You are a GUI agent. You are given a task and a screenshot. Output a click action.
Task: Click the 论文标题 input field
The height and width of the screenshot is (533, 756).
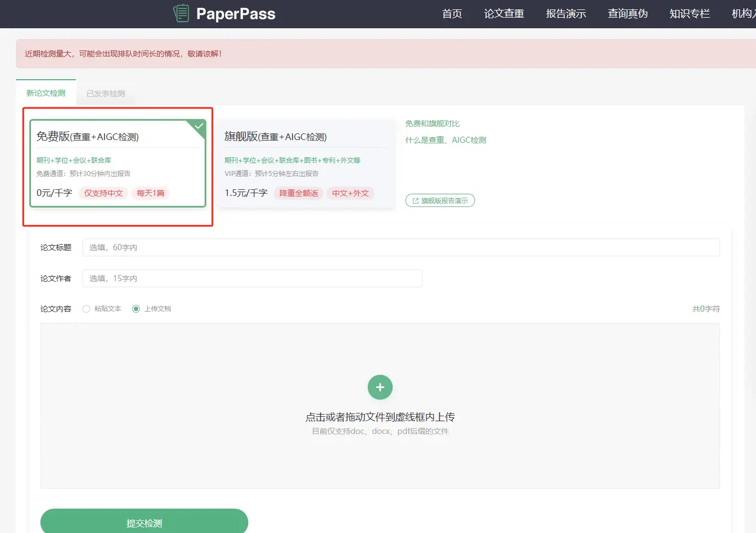pos(401,247)
